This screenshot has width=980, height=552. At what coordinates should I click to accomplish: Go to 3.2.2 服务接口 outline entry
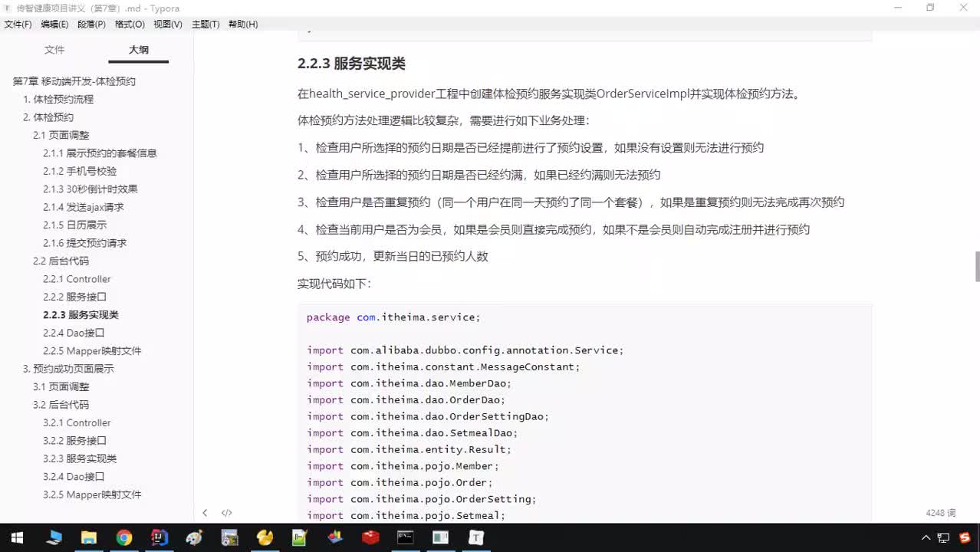[x=75, y=441]
